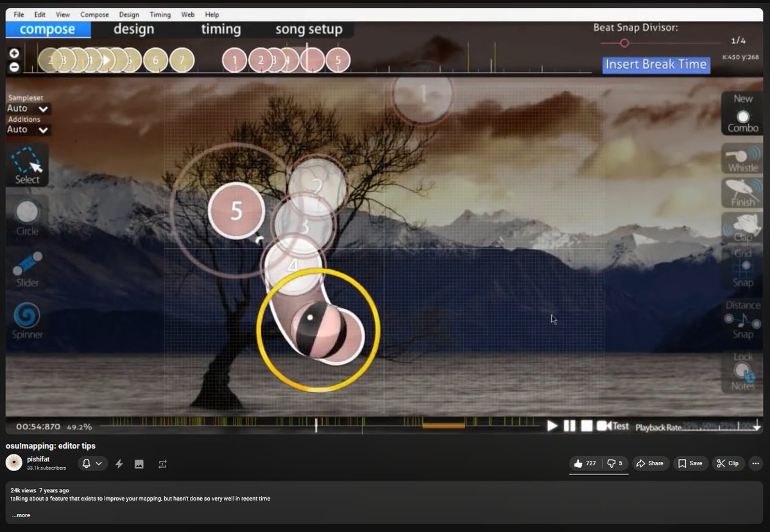Launch Test mode with camera icon
Image resolution: width=770 pixels, height=532 pixels.
[x=612, y=425]
